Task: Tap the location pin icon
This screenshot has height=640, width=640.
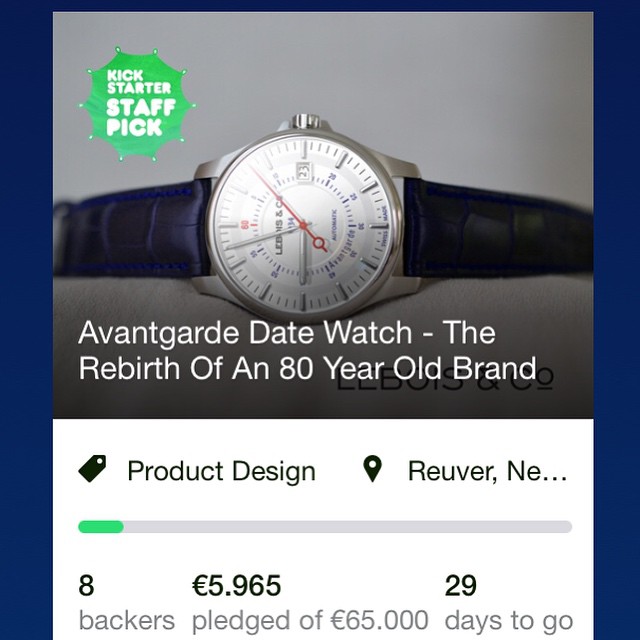Action: tap(372, 469)
